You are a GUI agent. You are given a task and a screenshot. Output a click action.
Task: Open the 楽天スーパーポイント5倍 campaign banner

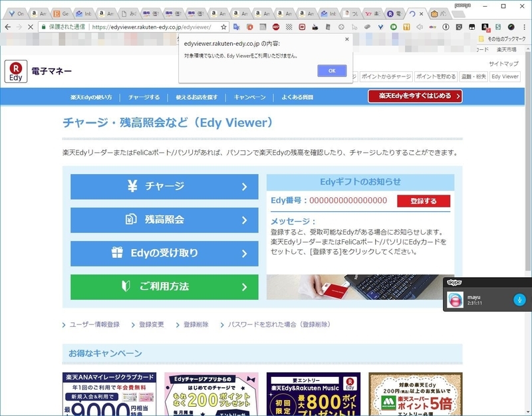point(415,394)
